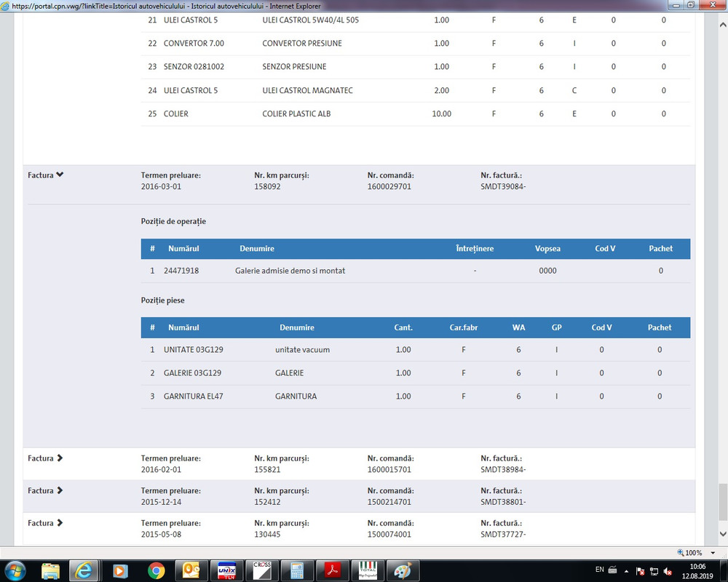Click the Cant. column header

click(x=403, y=327)
